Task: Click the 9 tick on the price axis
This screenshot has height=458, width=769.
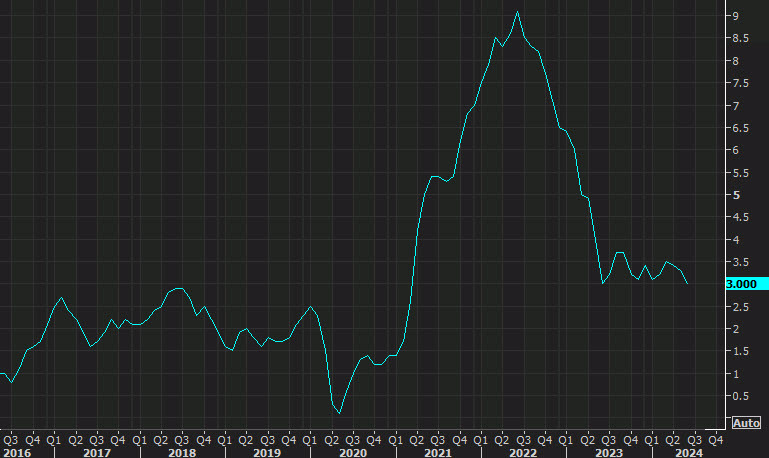Action: 734,16
